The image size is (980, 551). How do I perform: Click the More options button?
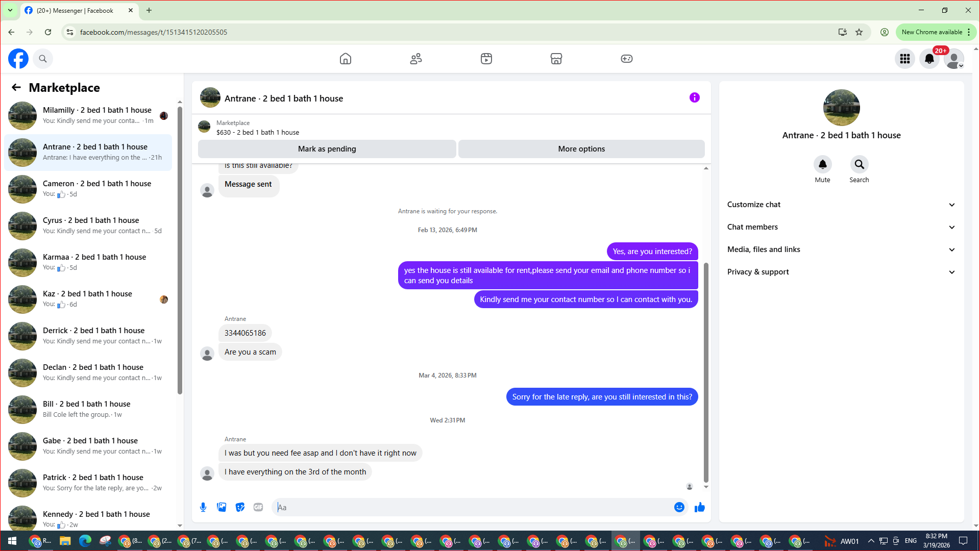581,149
